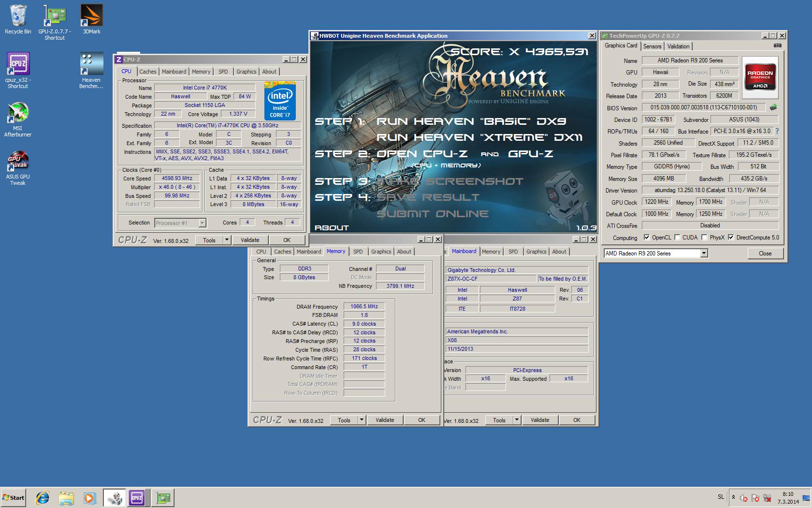Click the BIOS save chip icon in GPU-Z
The width and height of the screenshot is (812, 508).
pos(773,107)
